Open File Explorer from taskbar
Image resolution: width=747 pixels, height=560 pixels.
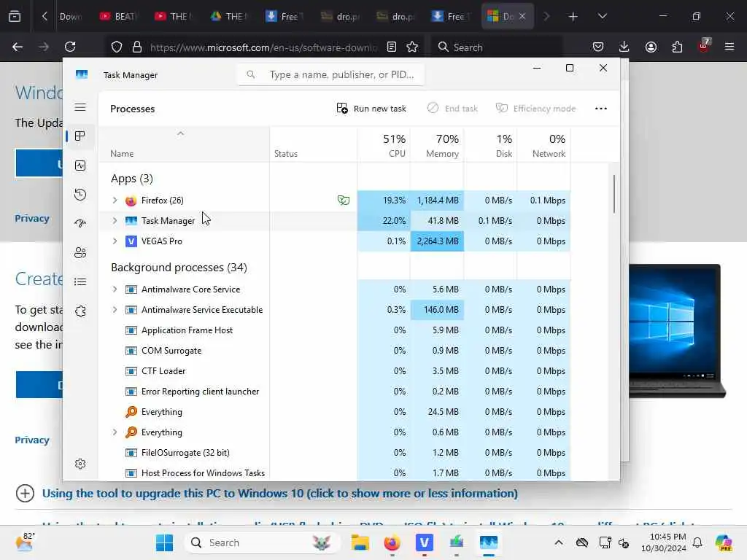click(x=360, y=542)
